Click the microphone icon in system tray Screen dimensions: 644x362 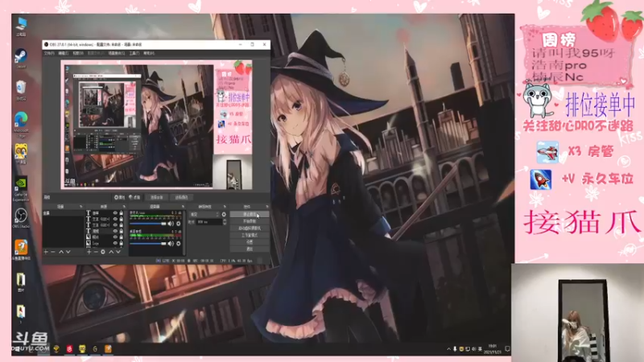tap(455, 349)
